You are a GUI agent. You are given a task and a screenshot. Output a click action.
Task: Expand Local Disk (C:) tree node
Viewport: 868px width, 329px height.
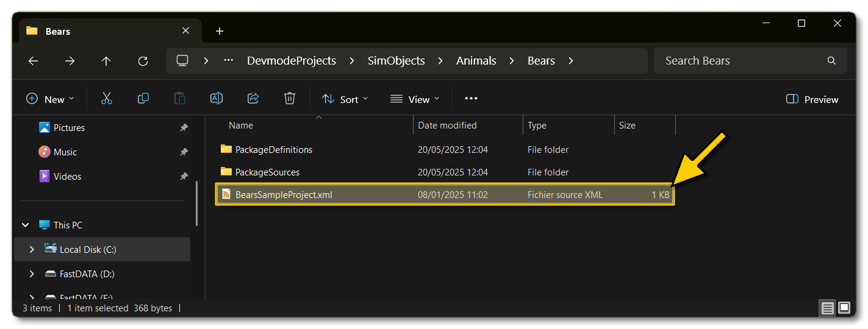coord(32,250)
